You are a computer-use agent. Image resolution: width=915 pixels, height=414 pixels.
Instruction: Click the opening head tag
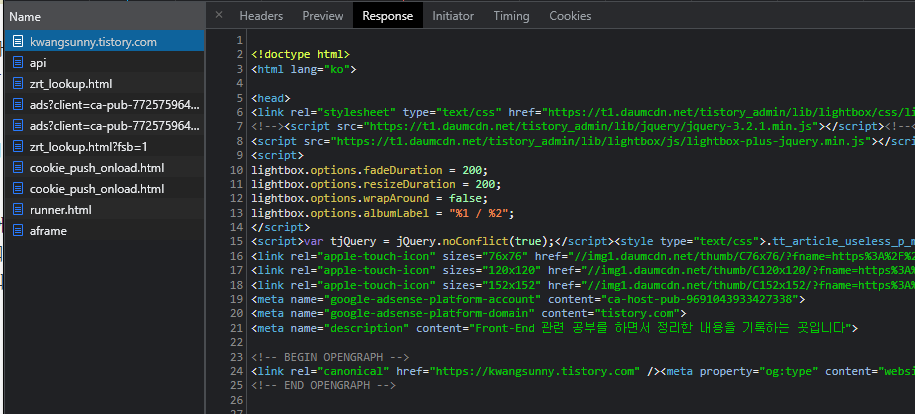coord(271,98)
